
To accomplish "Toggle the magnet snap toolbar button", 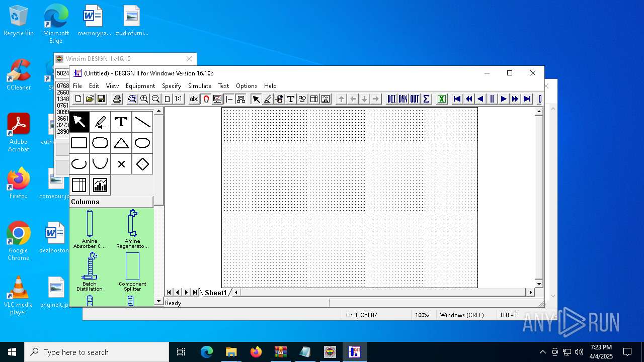I will click(x=206, y=99).
